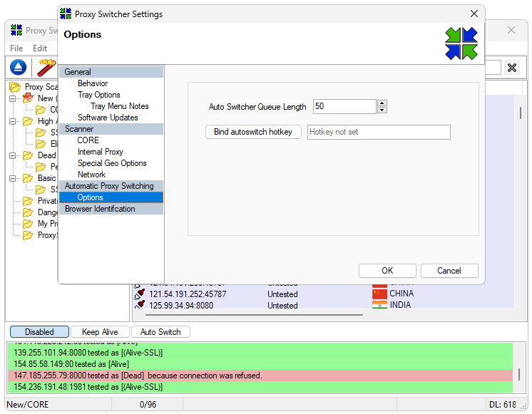Click the My Proxy folder icon
532x414 pixels.
28,224
